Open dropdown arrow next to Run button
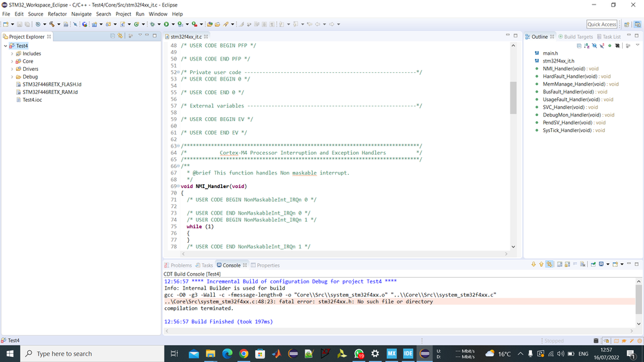The width and height of the screenshot is (644, 362). click(173, 24)
